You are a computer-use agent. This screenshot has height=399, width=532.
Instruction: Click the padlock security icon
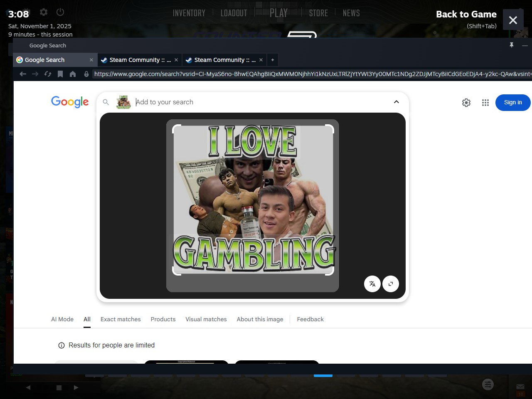(86, 74)
